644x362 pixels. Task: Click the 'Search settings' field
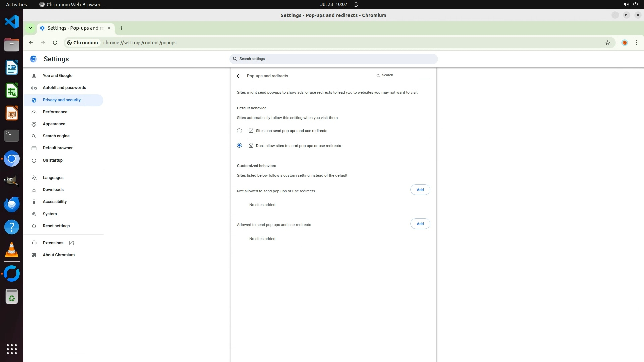click(x=333, y=59)
